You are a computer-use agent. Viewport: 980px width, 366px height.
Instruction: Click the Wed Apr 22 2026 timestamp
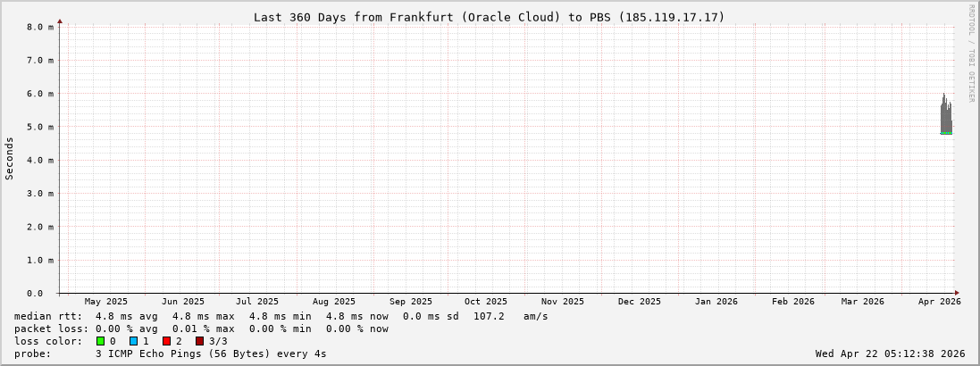coord(890,354)
